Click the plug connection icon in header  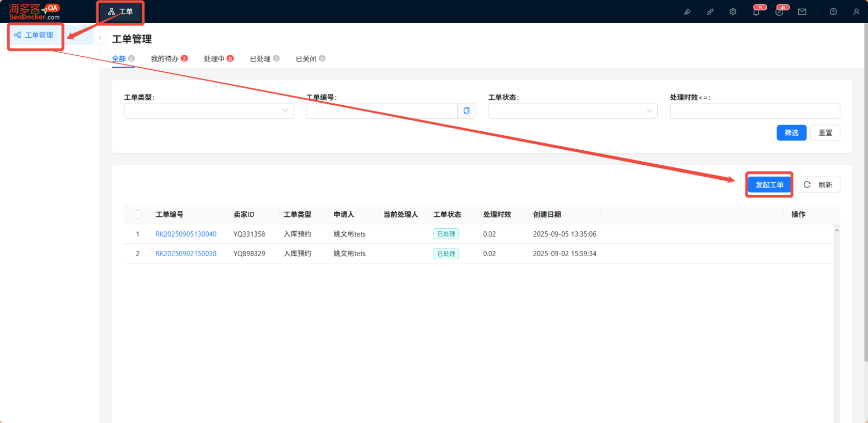pos(710,12)
